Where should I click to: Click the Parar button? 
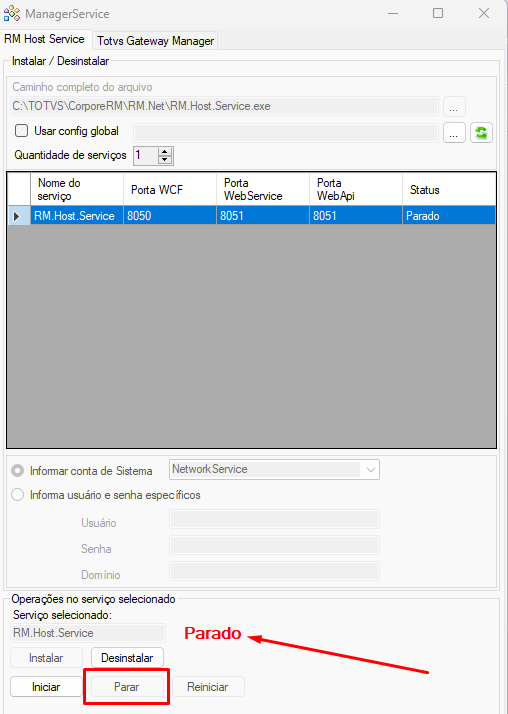(x=127, y=687)
